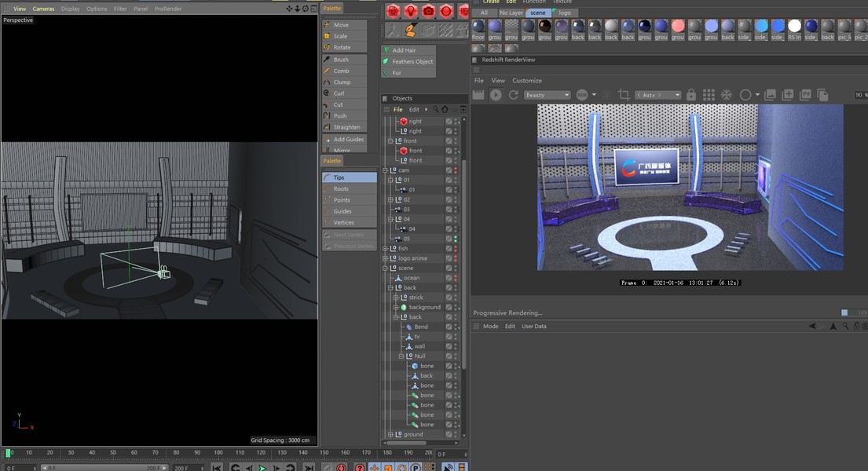
Task: Open arrow dropdown next to circle icon
Action: (757, 95)
